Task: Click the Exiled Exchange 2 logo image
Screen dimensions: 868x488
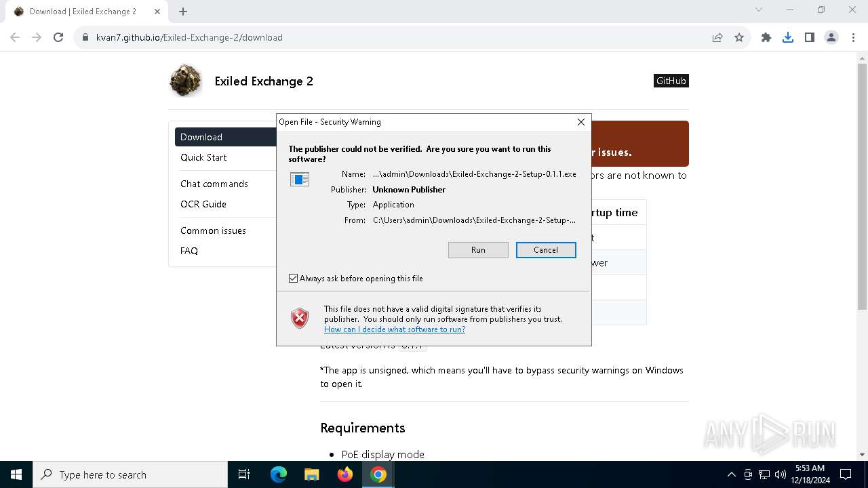Action: click(185, 81)
